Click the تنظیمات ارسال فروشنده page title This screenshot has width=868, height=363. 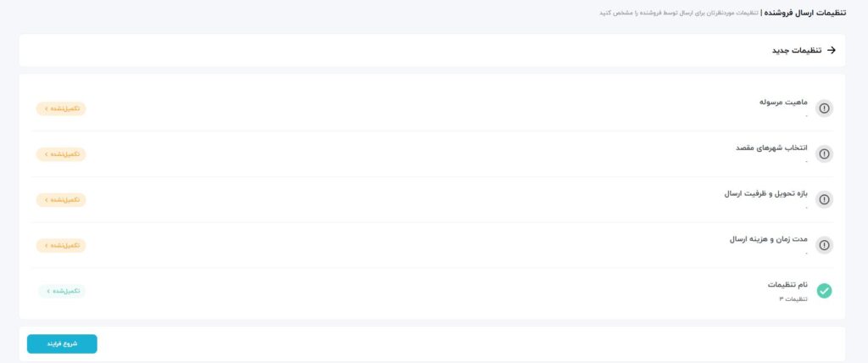coord(805,12)
